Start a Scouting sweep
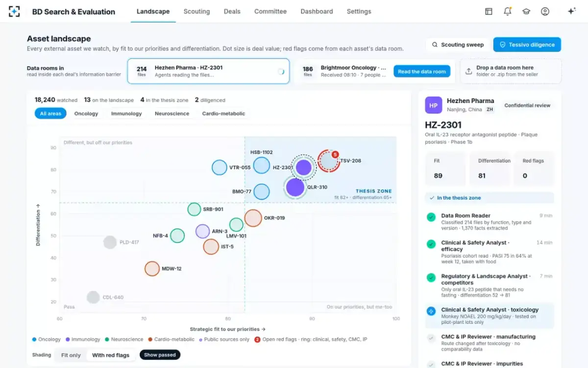This screenshot has width=588, height=368. (458, 45)
